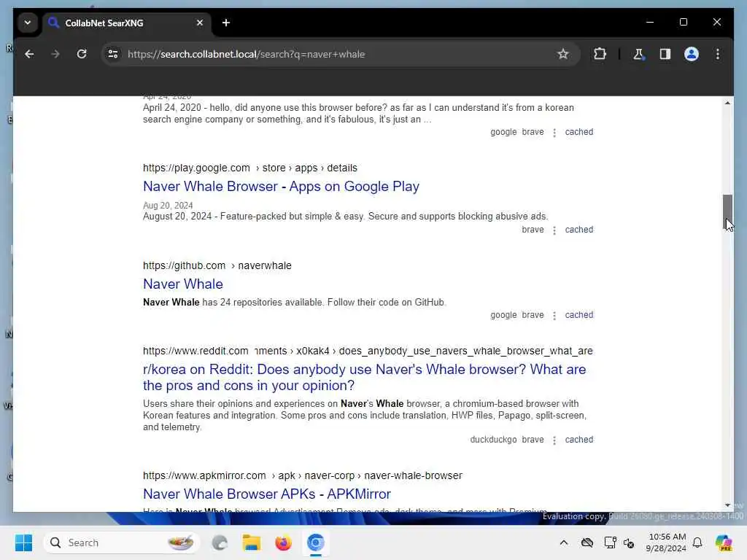Click the www.apkmirror.com result URL
The height and width of the screenshot is (560, 747).
click(x=303, y=475)
